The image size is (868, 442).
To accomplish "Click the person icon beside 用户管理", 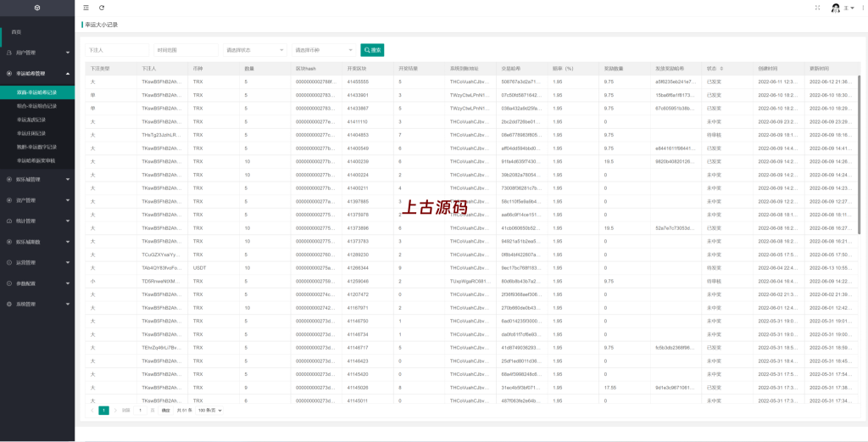I will click(x=9, y=53).
